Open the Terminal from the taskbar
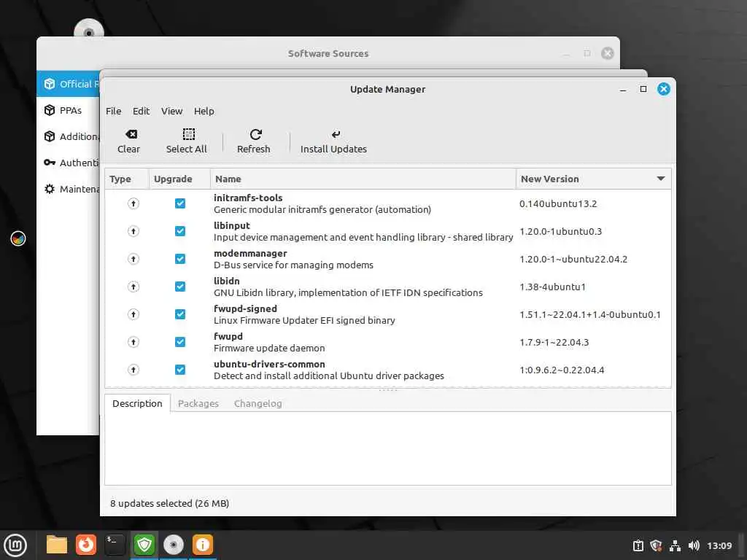 pos(115,545)
